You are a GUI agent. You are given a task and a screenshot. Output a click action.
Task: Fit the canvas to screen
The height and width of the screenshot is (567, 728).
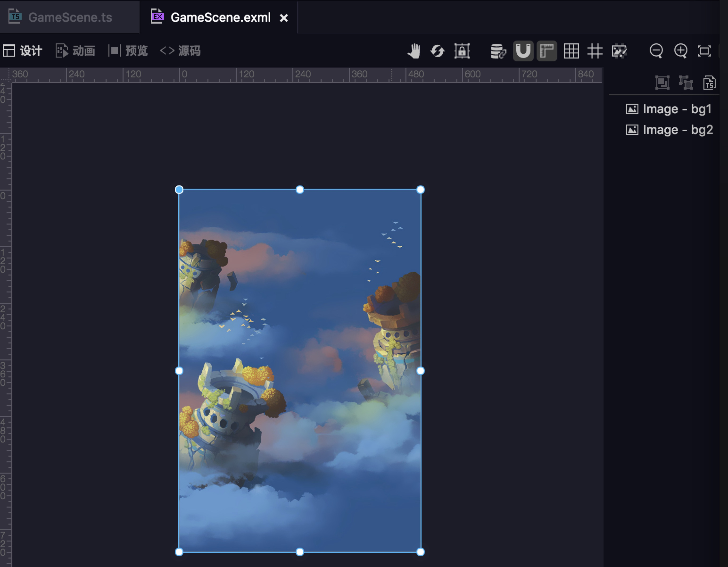coord(704,51)
